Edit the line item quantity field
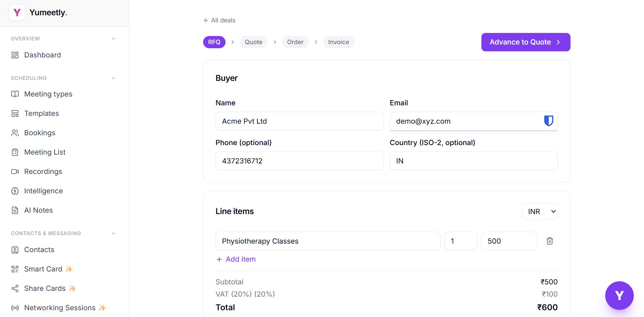644x317 pixels. point(461,241)
